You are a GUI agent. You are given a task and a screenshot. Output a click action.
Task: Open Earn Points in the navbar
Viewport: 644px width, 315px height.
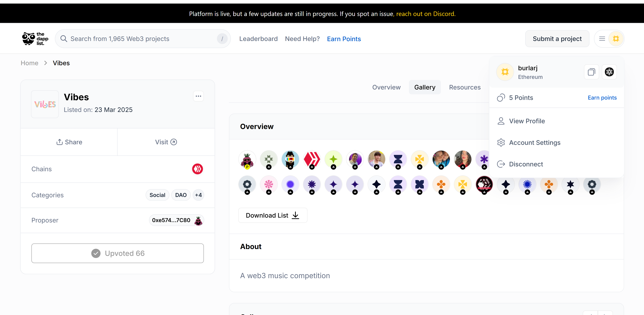coord(344,39)
